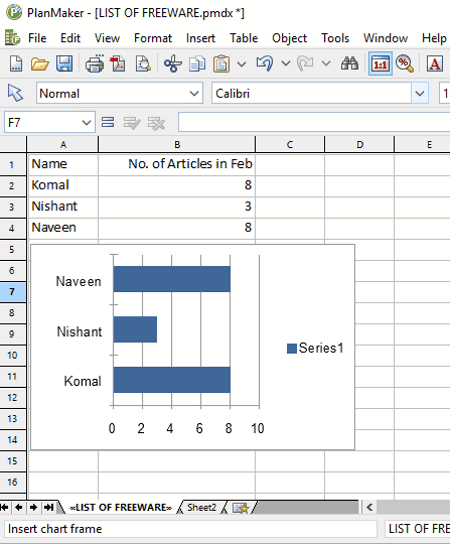Open the File menu
The image size is (450, 544).
37,38
